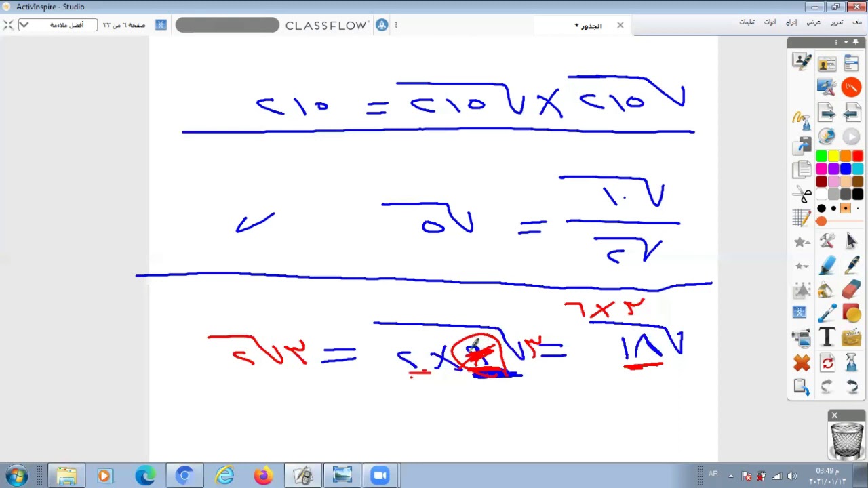868x488 pixels.
Task: Click the Tickertape spray bottle icon
Action: coord(852,364)
